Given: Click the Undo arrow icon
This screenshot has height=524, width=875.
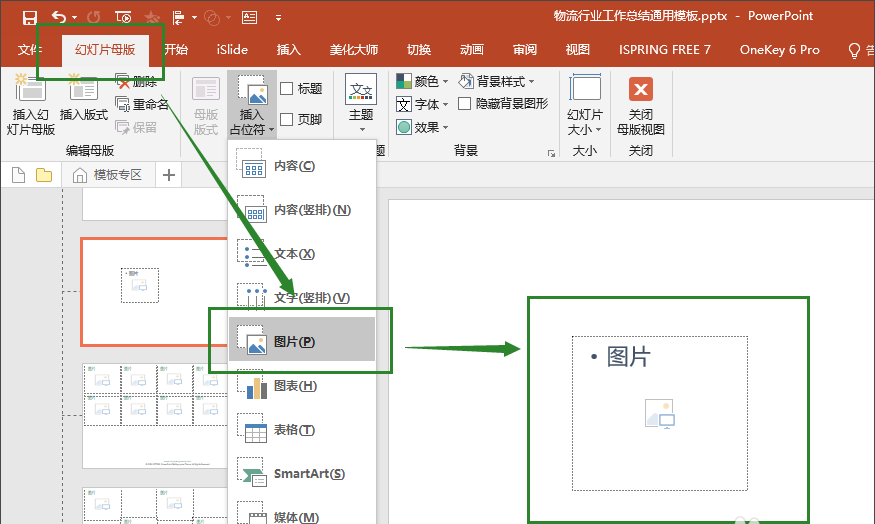Looking at the screenshot, I should click(x=59, y=17).
